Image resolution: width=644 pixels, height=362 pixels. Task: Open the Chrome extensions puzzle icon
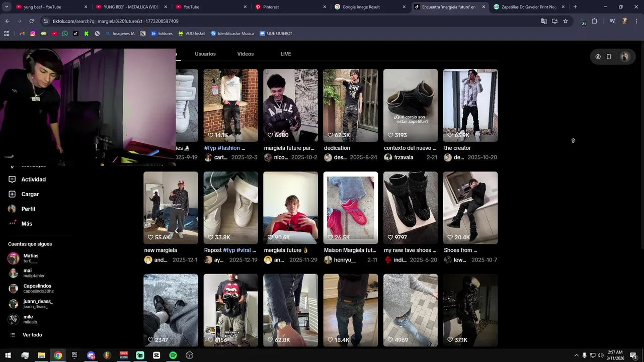click(x=595, y=21)
